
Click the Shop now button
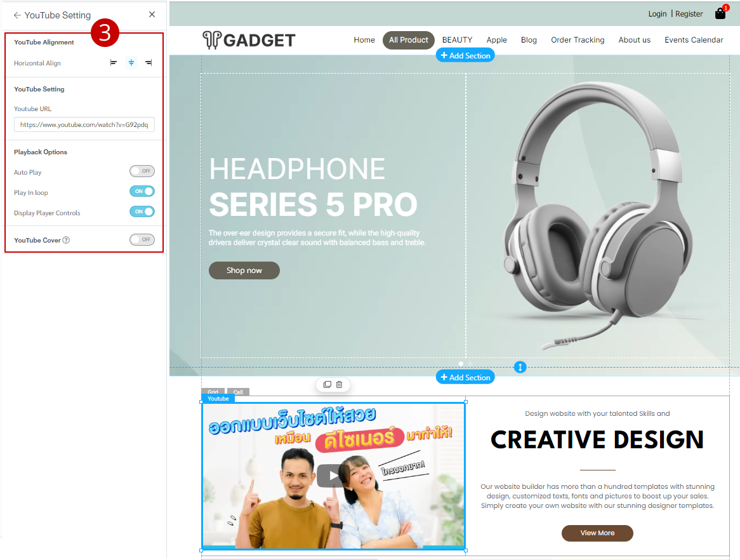(x=244, y=270)
